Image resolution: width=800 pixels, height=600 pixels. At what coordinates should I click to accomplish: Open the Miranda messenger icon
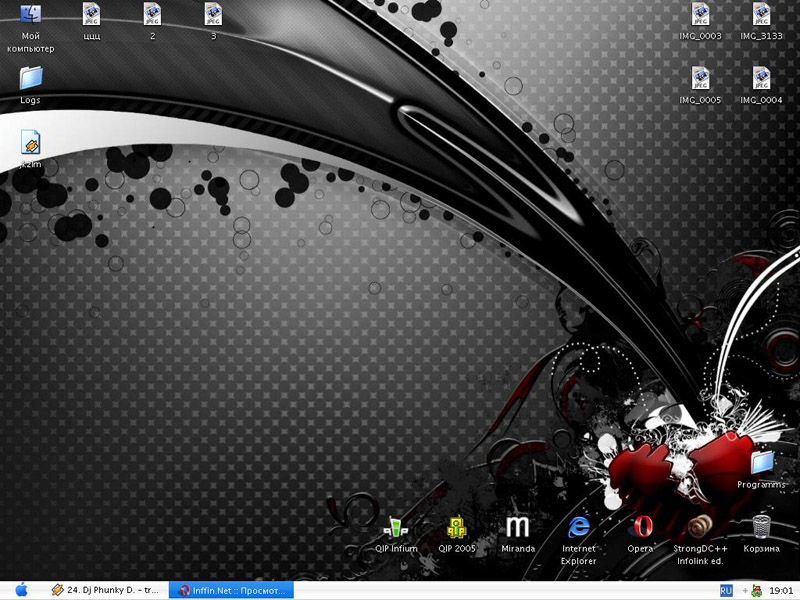(517, 527)
